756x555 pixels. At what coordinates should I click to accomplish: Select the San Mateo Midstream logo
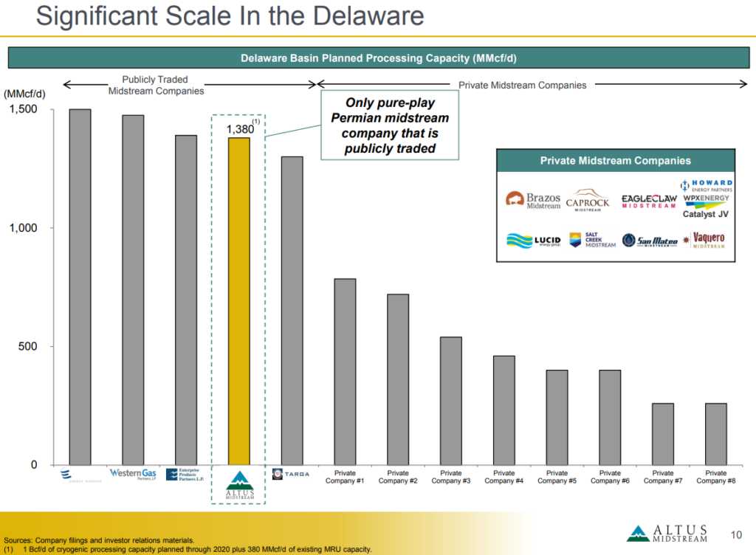click(649, 241)
